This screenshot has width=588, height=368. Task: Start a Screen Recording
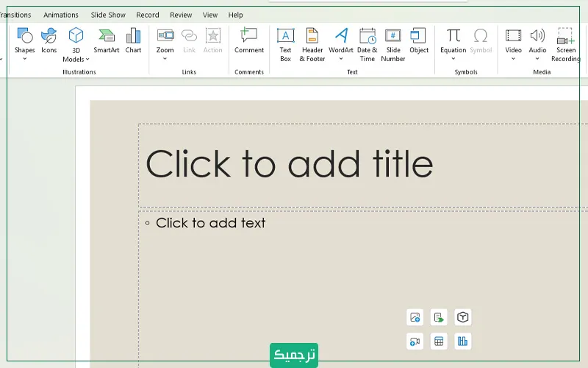point(565,43)
